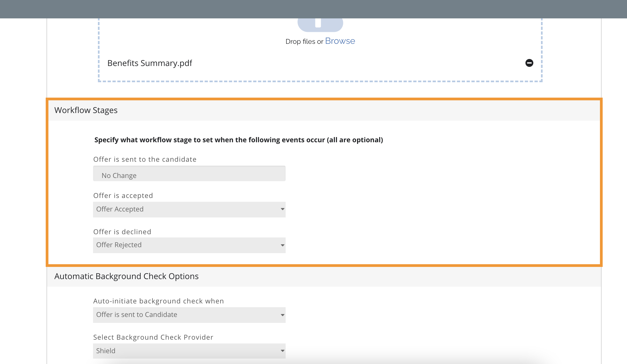This screenshot has height=364, width=627.
Task: Click the No Change field for offer sent
Action: (189, 174)
